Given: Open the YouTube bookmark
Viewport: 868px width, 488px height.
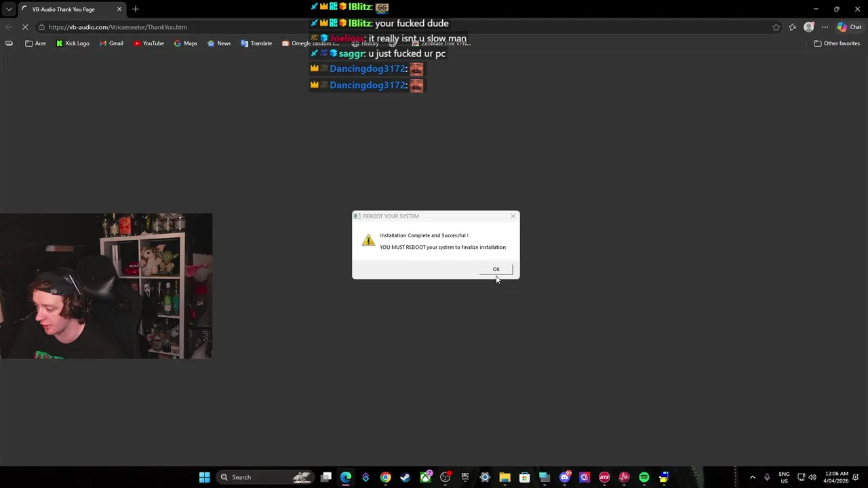Looking at the screenshot, I should coord(149,43).
